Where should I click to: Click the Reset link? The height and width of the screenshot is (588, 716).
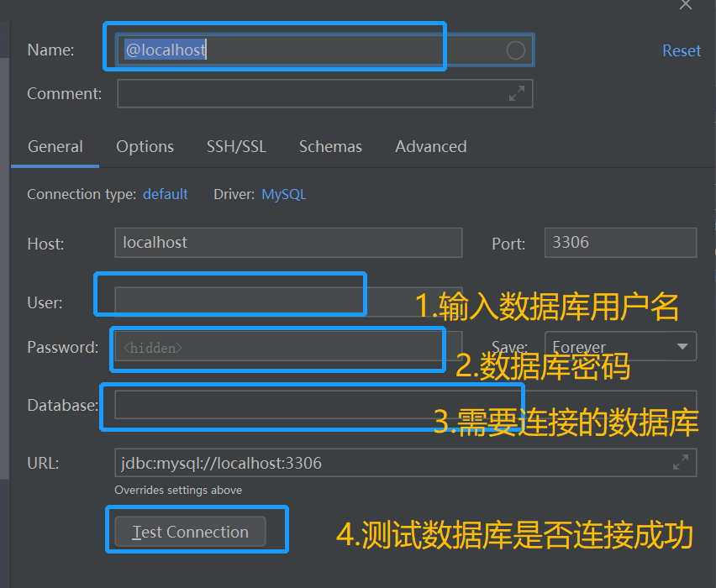(682, 50)
